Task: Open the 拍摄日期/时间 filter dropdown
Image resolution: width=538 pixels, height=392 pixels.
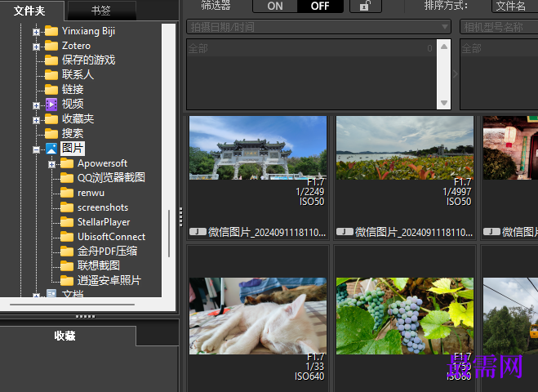Action: click(x=318, y=27)
